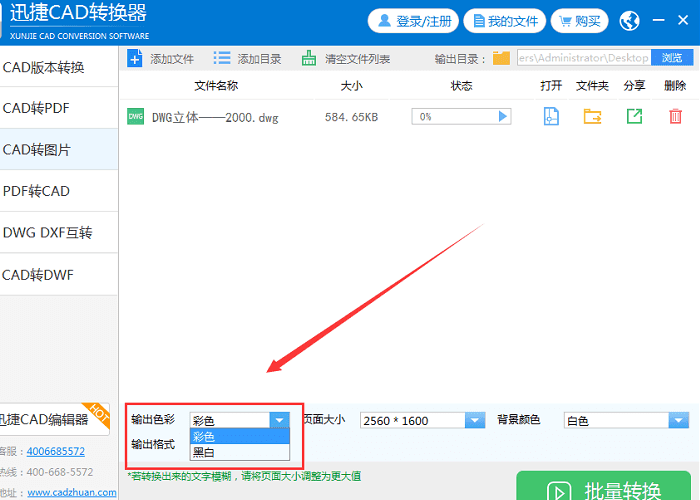The width and height of the screenshot is (700, 500).
Task: Open the DWG DXF互转 tab
Action: [59, 233]
